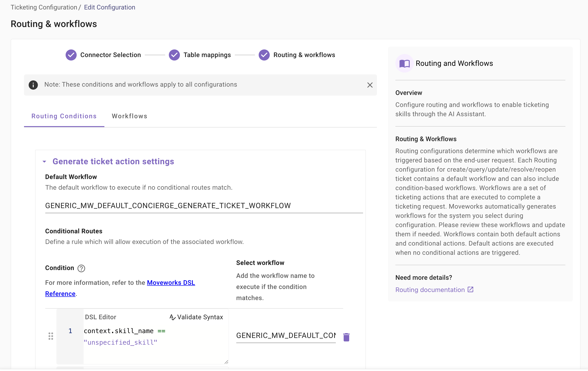The height and width of the screenshot is (371, 588).
Task: Click the book icon beside Routing and Workflows
Action: coord(404,64)
